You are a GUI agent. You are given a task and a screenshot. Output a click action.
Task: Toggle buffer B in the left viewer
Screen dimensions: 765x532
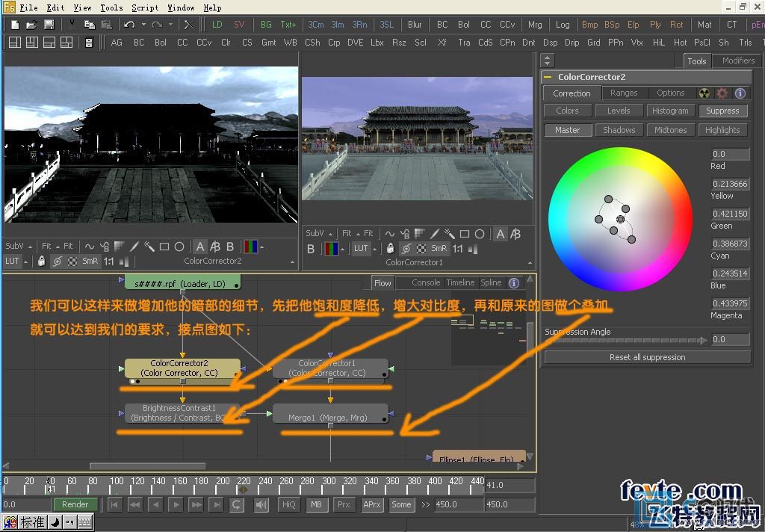230,247
